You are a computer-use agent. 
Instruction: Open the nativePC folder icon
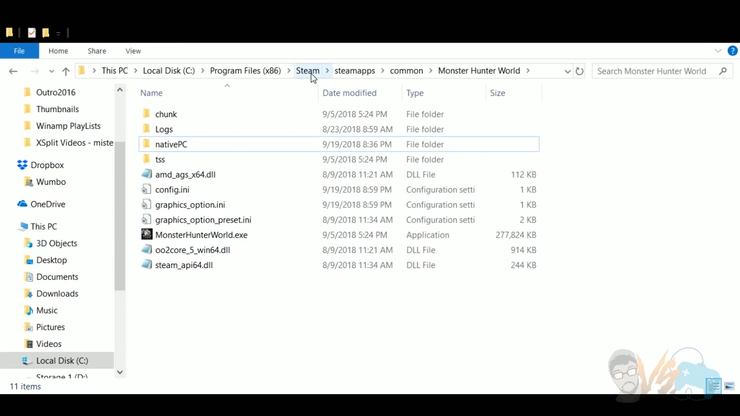tap(147, 144)
